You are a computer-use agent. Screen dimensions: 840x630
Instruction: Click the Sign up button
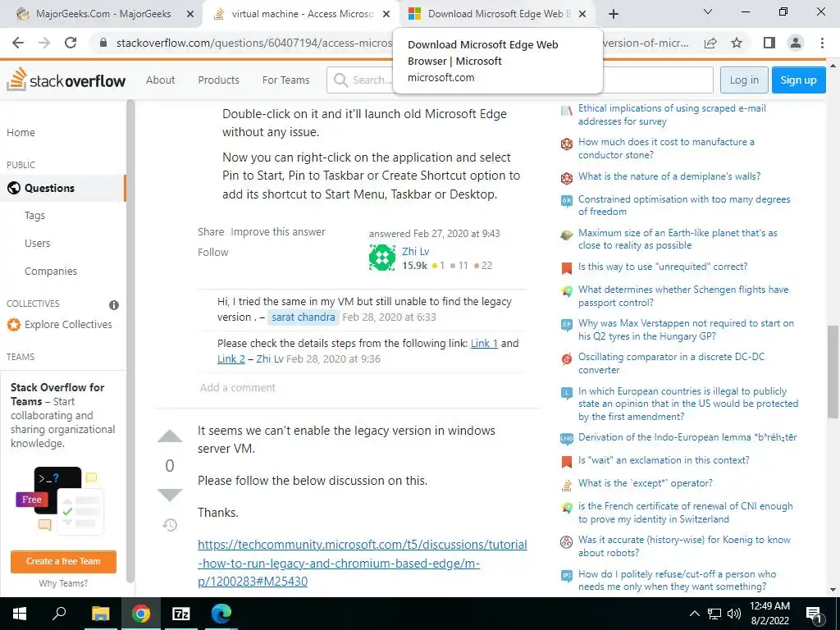[798, 80]
